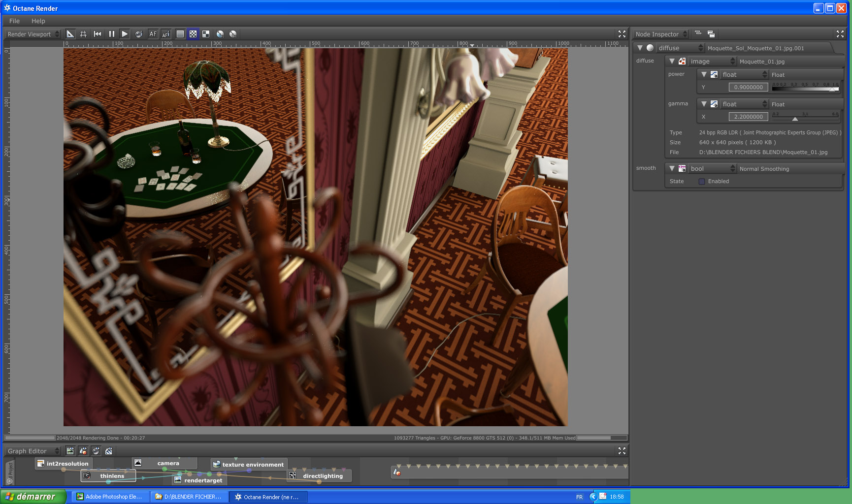Screen dimensions: 852x504
Task: Open the File menu
Action: click(x=14, y=21)
